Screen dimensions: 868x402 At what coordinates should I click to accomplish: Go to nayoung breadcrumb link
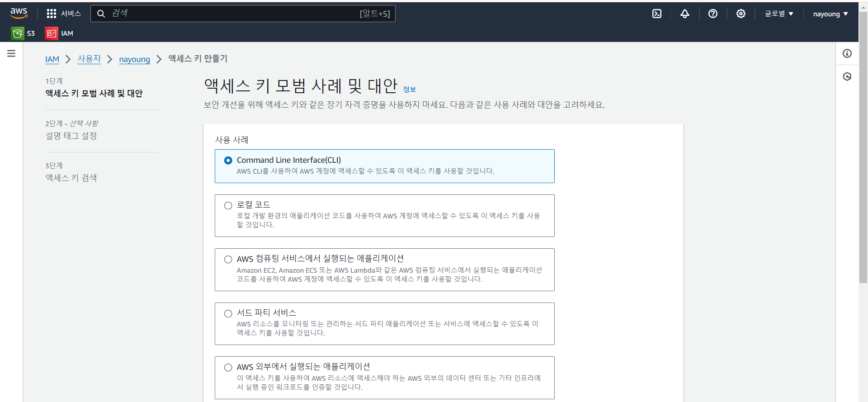[134, 59]
